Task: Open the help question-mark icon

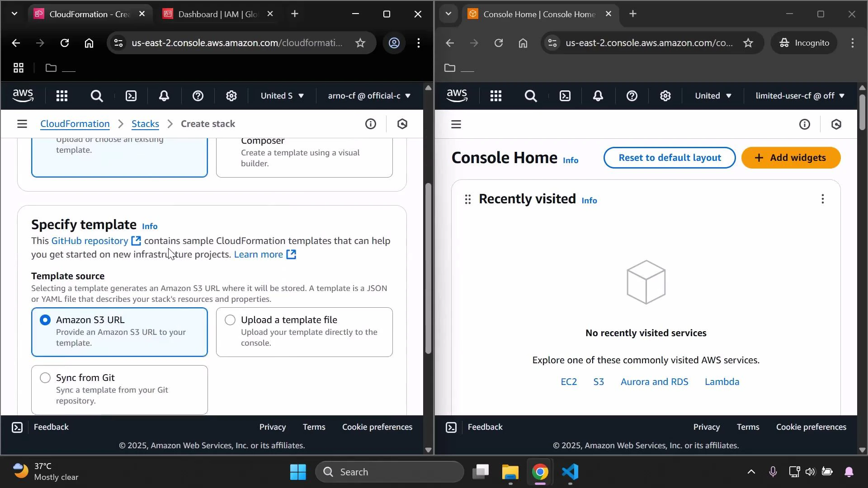Action: [x=198, y=95]
